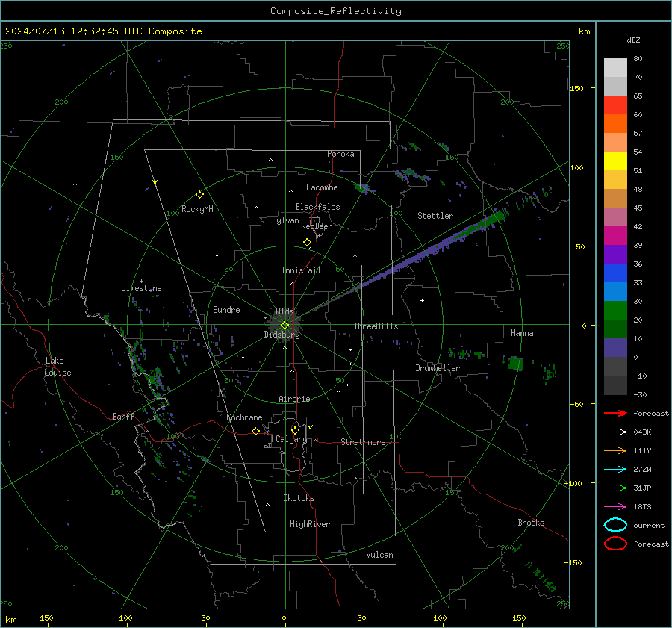This screenshot has height=628, width=672.
Task: Click the 'Lake Louise' label
Action: click(x=58, y=367)
